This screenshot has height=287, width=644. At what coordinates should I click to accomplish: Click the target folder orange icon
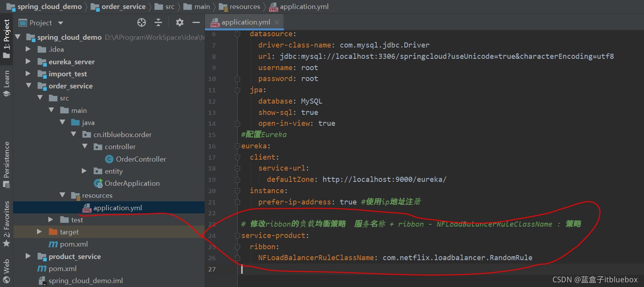click(x=53, y=232)
